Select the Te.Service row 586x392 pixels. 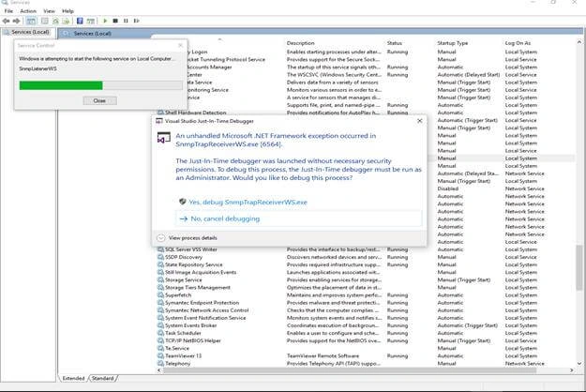(177, 348)
